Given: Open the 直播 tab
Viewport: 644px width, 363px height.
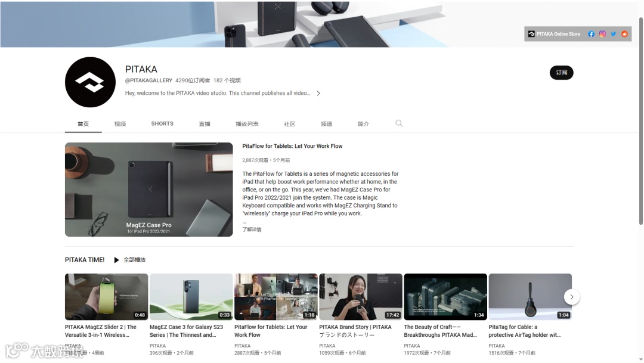Looking at the screenshot, I should click(x=205, y=123).
